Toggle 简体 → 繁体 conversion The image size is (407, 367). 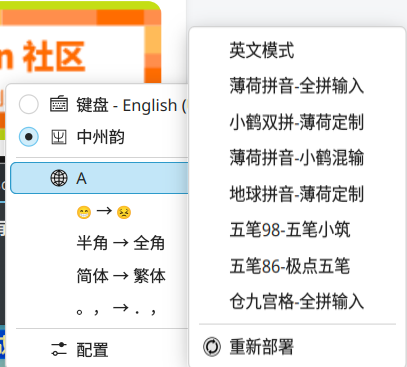pos(121,276)
